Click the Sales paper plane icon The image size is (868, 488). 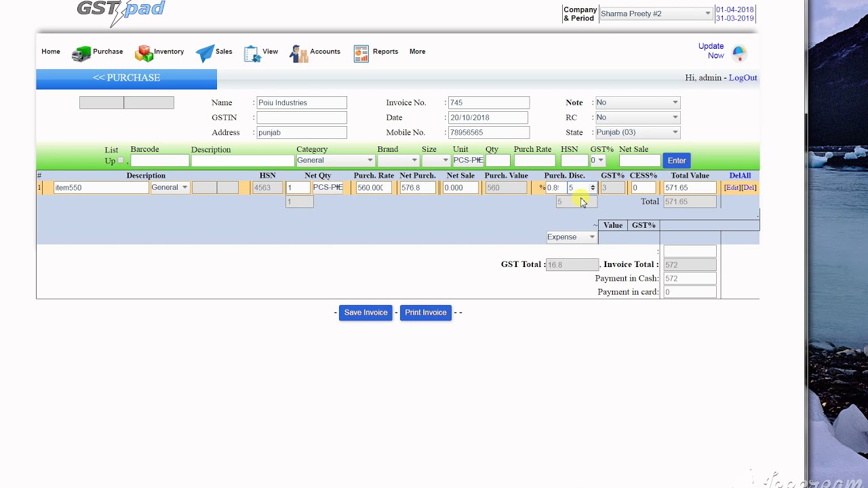tap(205, 54)
